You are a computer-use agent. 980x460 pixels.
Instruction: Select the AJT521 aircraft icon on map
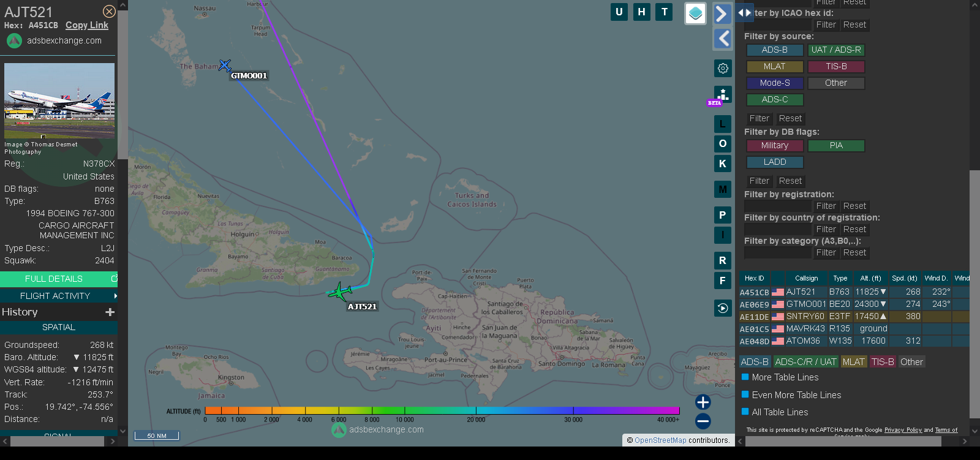[x=339, y=292]
